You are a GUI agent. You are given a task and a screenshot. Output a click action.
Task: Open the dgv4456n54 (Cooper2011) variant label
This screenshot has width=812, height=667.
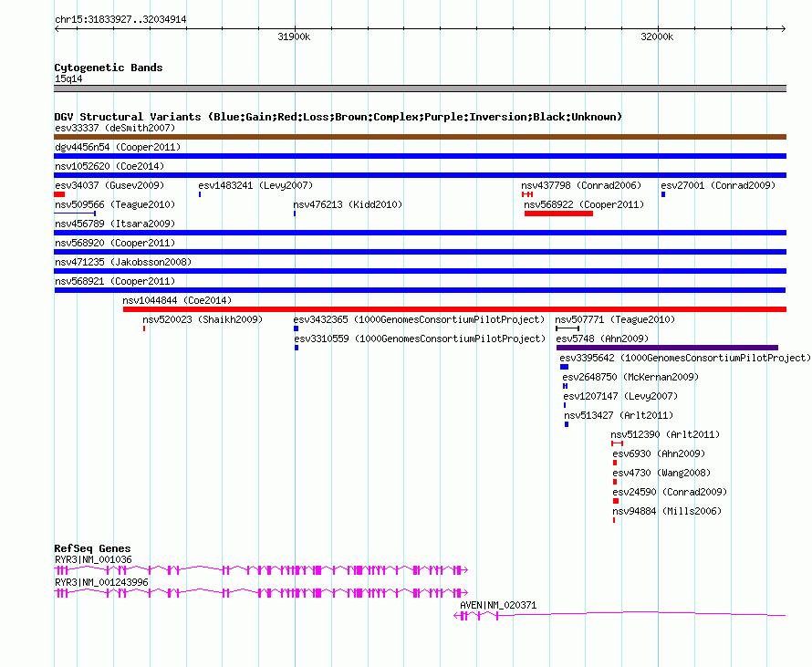[x=118, y=147]
